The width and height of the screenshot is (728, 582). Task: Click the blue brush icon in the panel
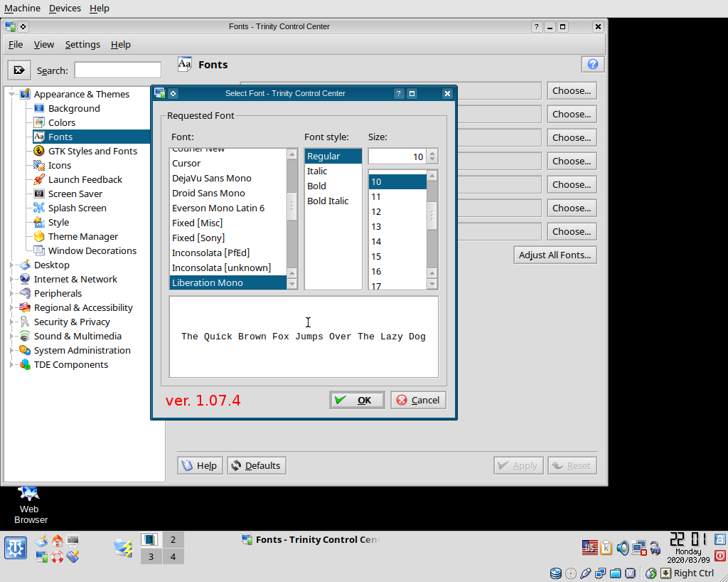click(x=73, y=556)
